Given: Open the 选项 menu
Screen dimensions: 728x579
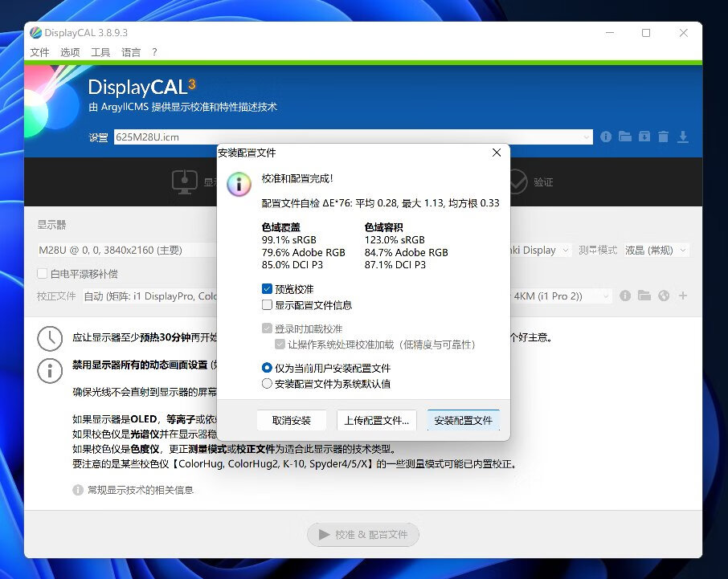Looking at the screenshot, I should (x=70, y=52).
